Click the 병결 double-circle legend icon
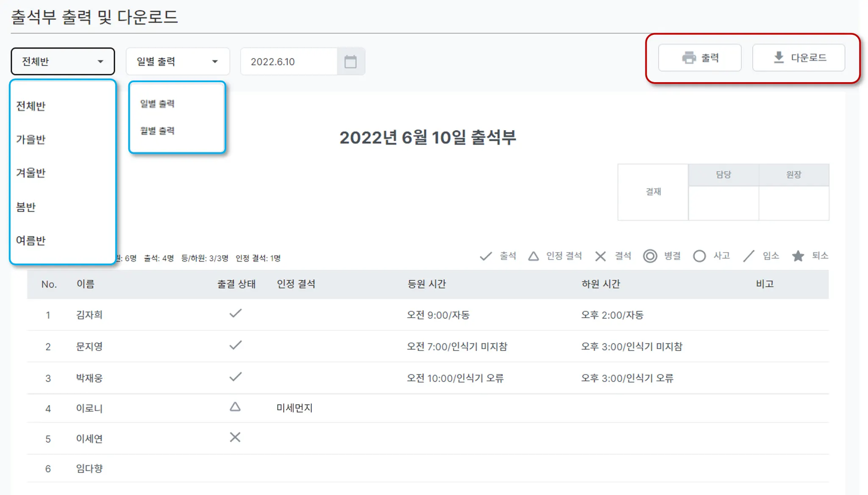 650,256
